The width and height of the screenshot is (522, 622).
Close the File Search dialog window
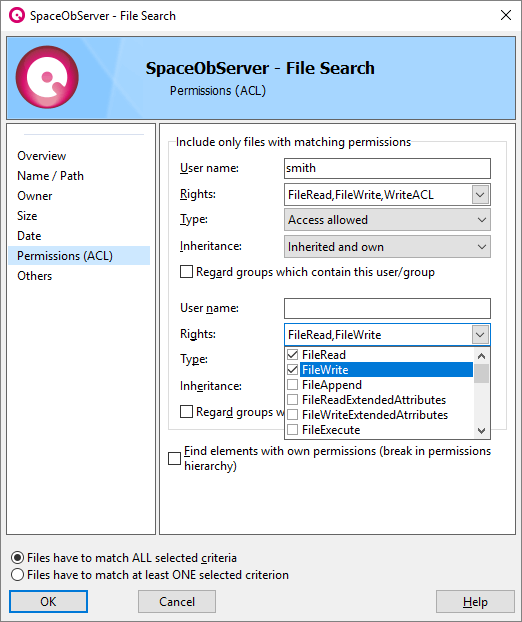coord(506,15)
